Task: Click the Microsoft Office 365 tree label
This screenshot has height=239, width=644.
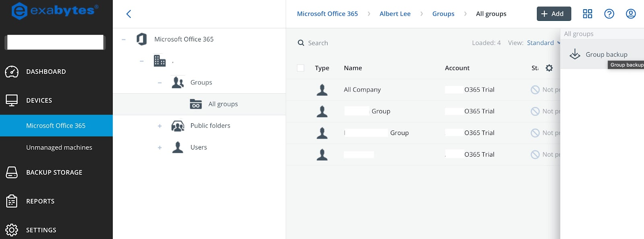Action: pos(184,39)
